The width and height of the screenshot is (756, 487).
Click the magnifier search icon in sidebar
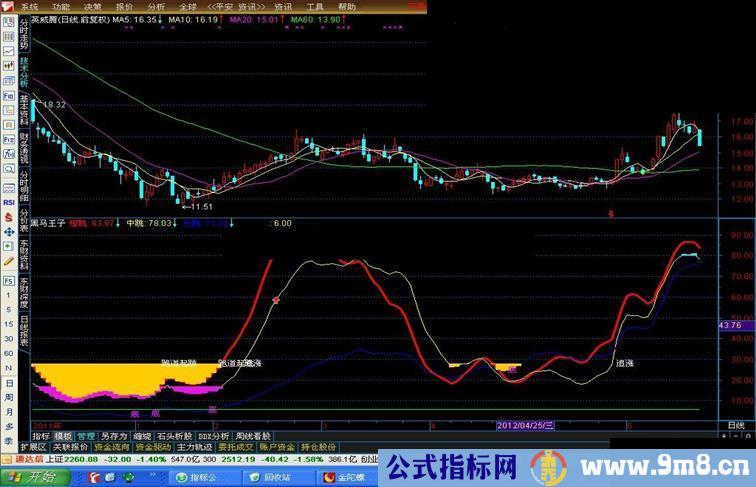click(9, 169)
